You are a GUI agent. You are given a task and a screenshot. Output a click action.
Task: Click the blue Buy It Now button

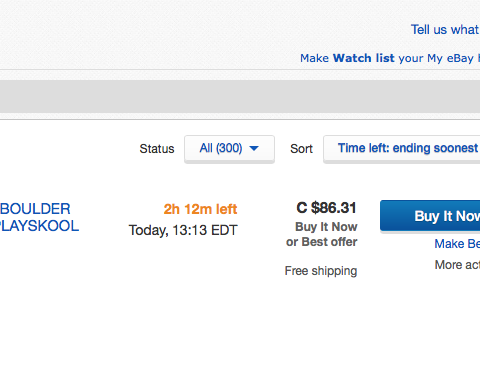tap(430, 216)
